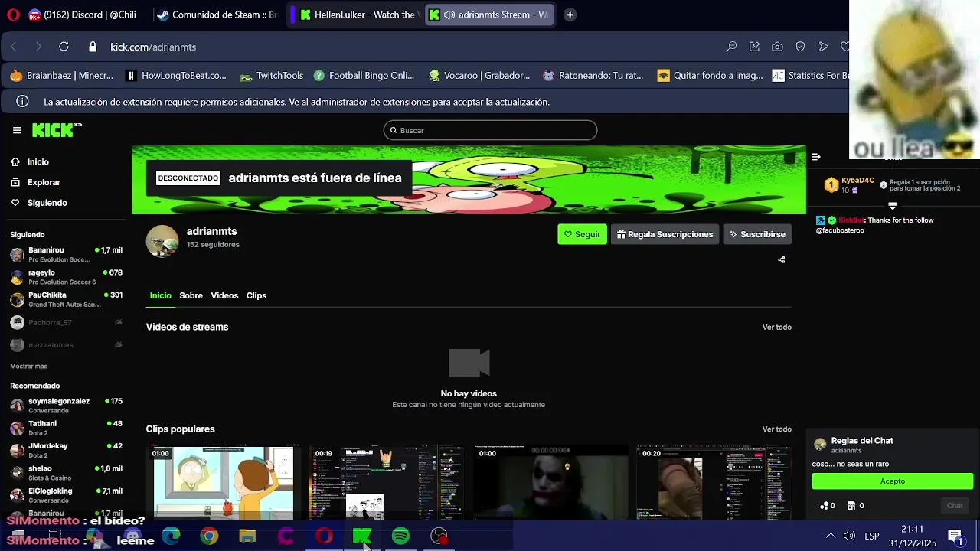Open Microsoft Edge from the taskbar
Screen dimensions: 980x551
pos(171,536)
